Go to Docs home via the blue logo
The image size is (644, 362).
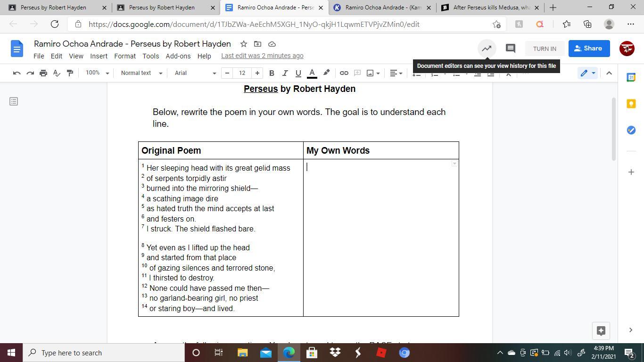[17, 49]
